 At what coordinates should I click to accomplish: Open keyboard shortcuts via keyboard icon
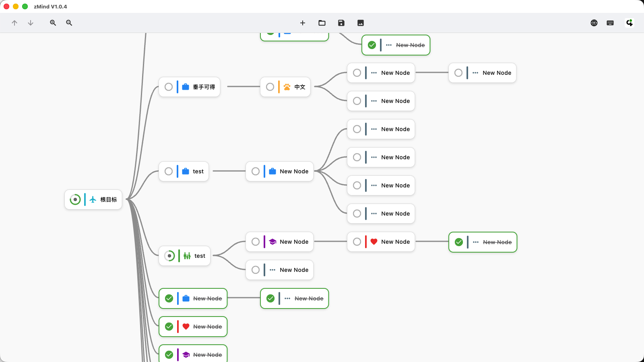click(610, 23)
